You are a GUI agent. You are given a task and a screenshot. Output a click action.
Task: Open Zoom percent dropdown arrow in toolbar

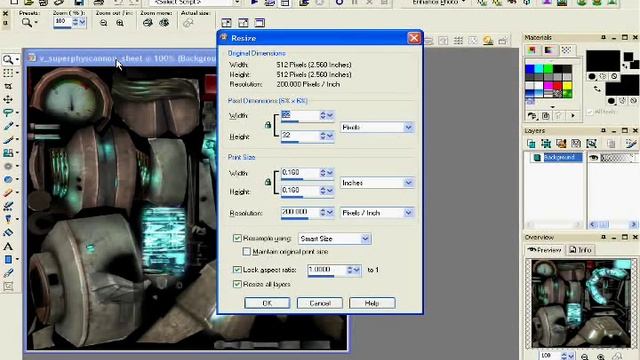82,22
